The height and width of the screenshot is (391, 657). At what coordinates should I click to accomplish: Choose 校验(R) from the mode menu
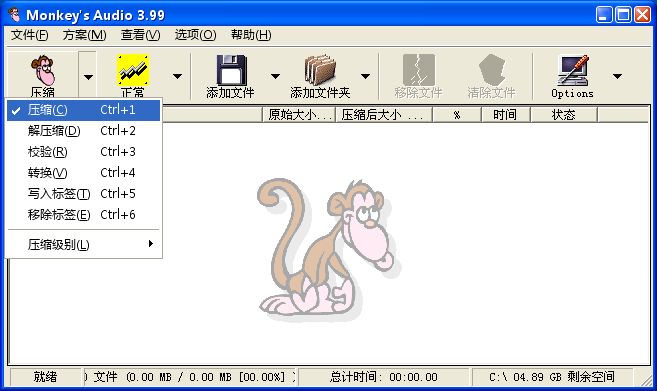[x=83, y=152]
